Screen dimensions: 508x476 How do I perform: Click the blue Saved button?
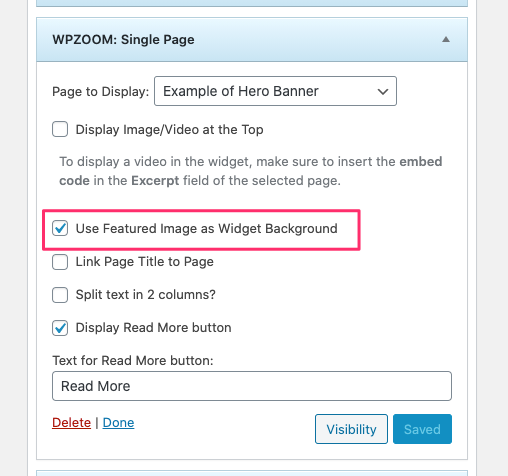coord(422,429)
